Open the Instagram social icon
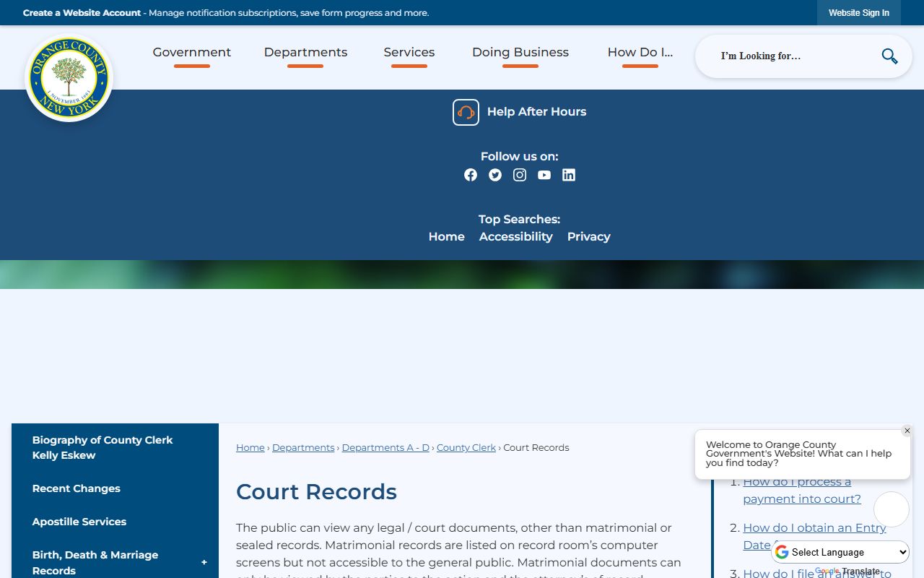 point(520,175)
